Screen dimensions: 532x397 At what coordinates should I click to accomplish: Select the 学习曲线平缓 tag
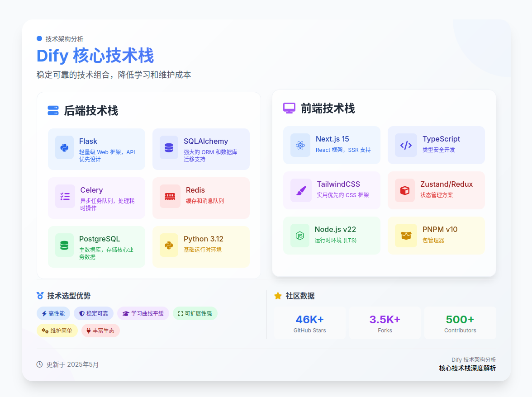(143, 314)
